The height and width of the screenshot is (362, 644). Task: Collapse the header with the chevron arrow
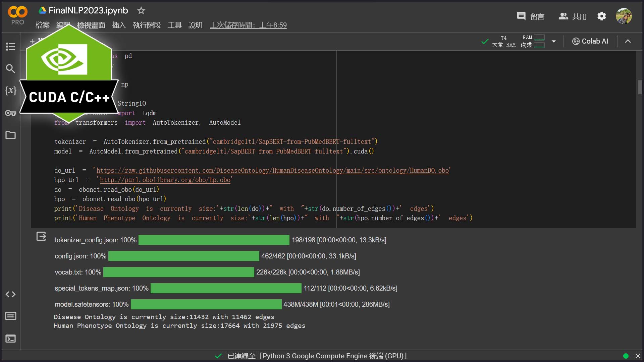(x=628, y=41)
